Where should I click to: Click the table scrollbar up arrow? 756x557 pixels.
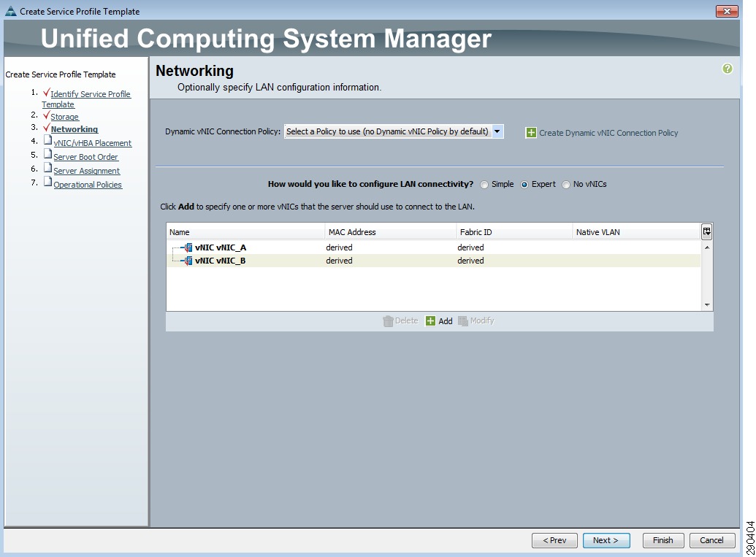707,247
